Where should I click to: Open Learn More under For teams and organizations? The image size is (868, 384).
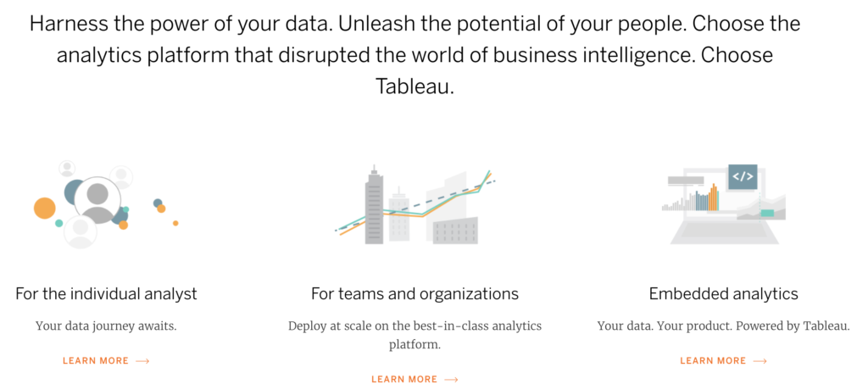[404, 380]
